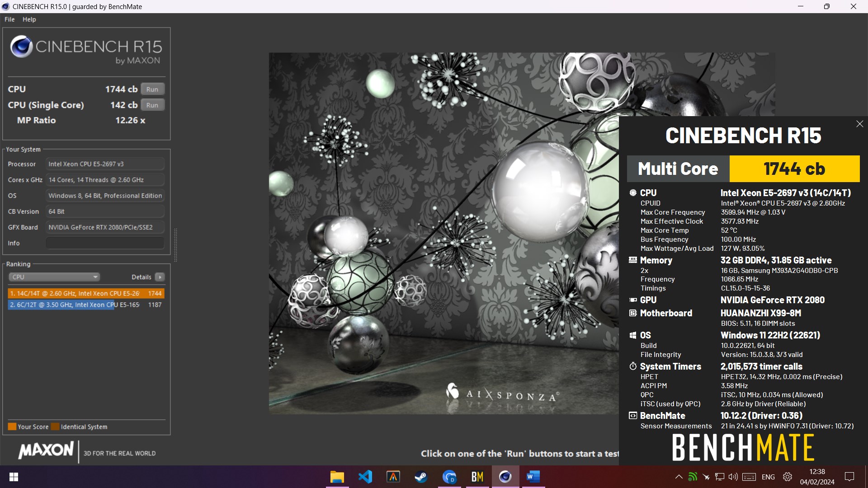Open the Help menu
868x488 pixels.
(29, 19)
